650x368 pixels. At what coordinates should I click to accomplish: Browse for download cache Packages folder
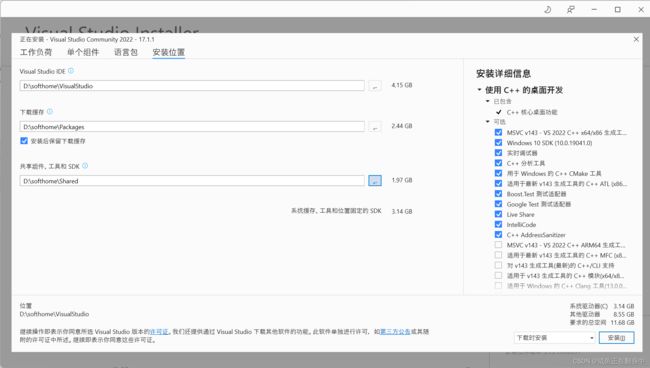point(375,126)
